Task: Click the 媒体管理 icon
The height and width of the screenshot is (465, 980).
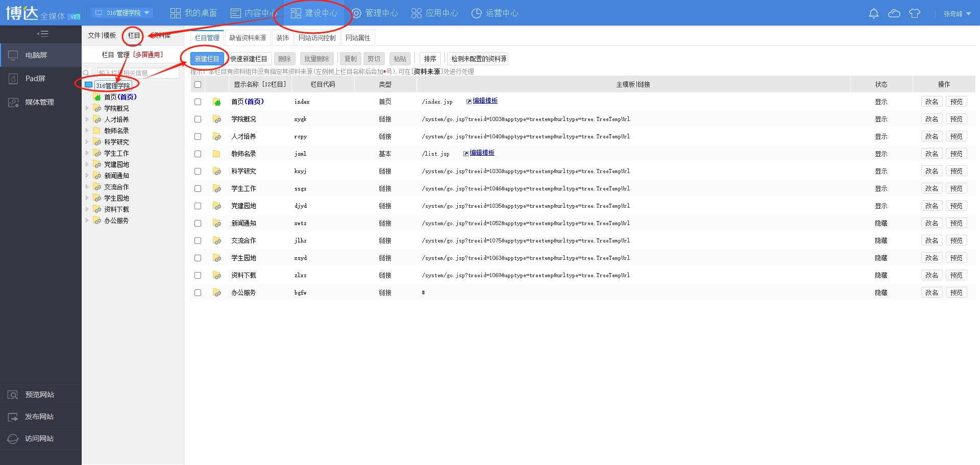Action: [13, 102]
